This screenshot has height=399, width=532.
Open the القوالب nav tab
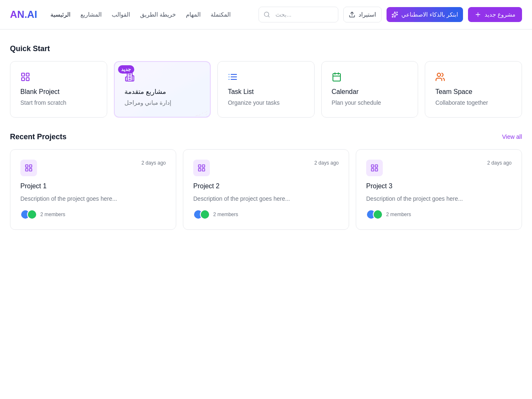121,15
